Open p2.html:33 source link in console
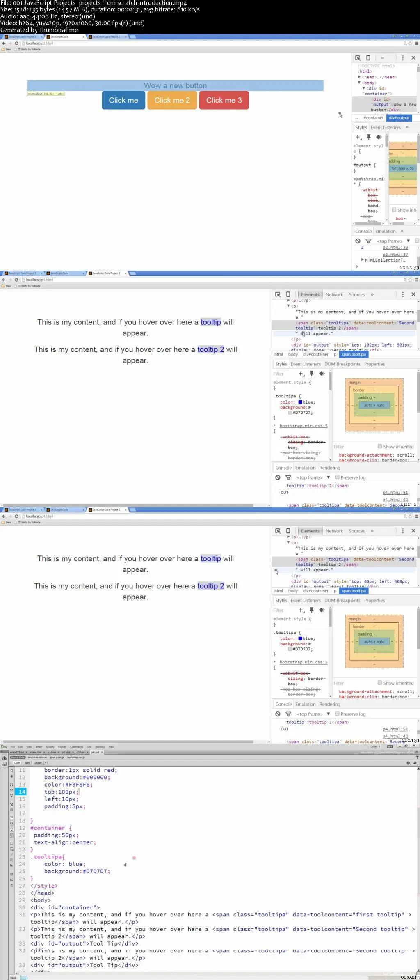Image resolution: width=420 pixels, height=980 pixels. (x=395, y=248)
